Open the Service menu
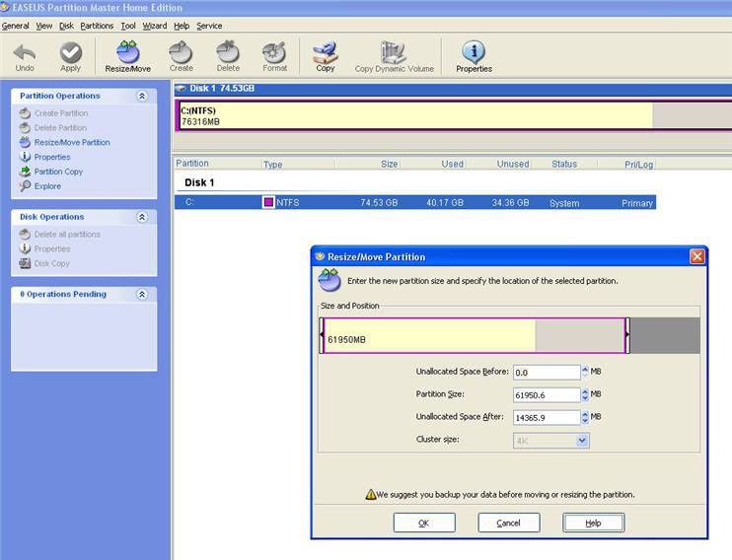Screen dimensions: 732x560 click(209, 26)
